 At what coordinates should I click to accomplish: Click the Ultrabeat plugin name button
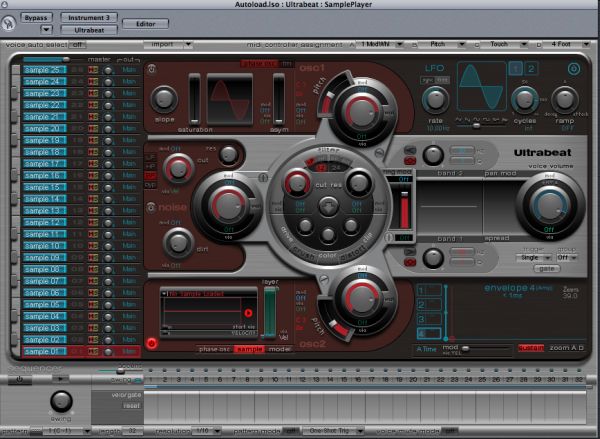click(89, 30)
